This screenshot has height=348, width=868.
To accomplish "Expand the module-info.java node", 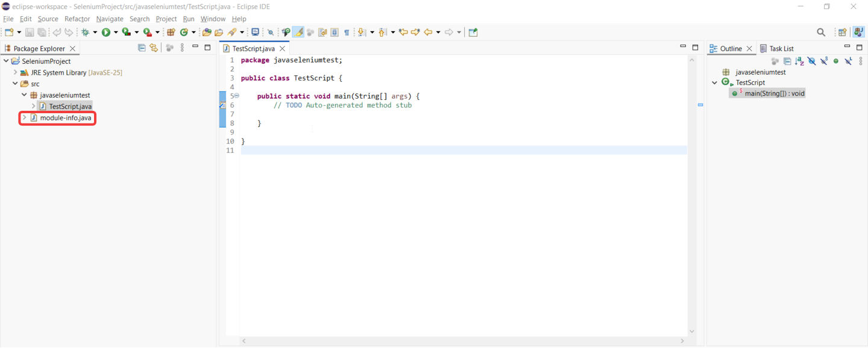I will (x=25, y=118).
